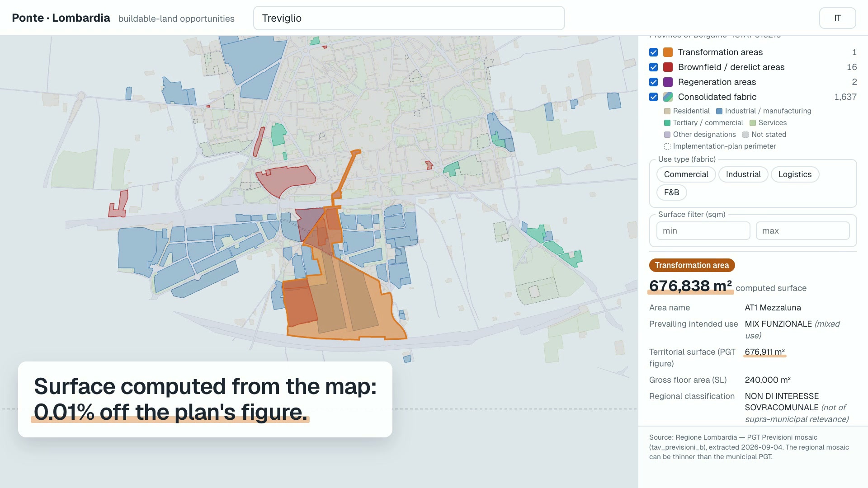Click the Treviglio search box
Image resolution: width=868 pixels, height=488 pixels.
409,18
